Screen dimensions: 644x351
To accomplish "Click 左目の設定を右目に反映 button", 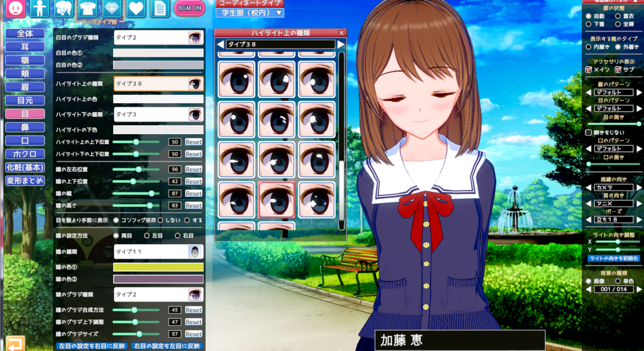I will tap(92, 346).
